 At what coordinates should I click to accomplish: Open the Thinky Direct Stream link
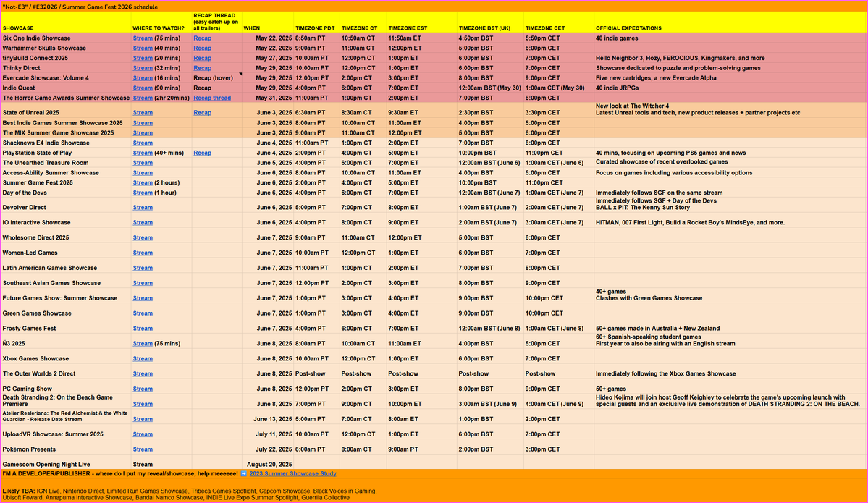pos(143,68)
